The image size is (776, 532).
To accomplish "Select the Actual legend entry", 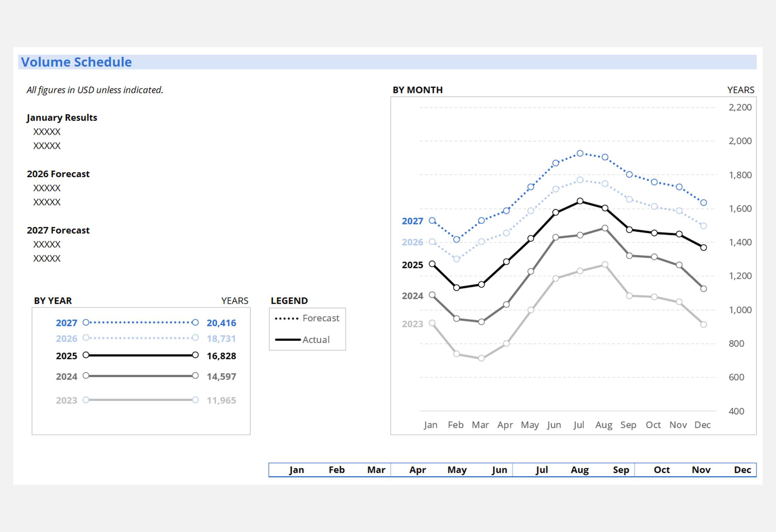I will point(316,340).
